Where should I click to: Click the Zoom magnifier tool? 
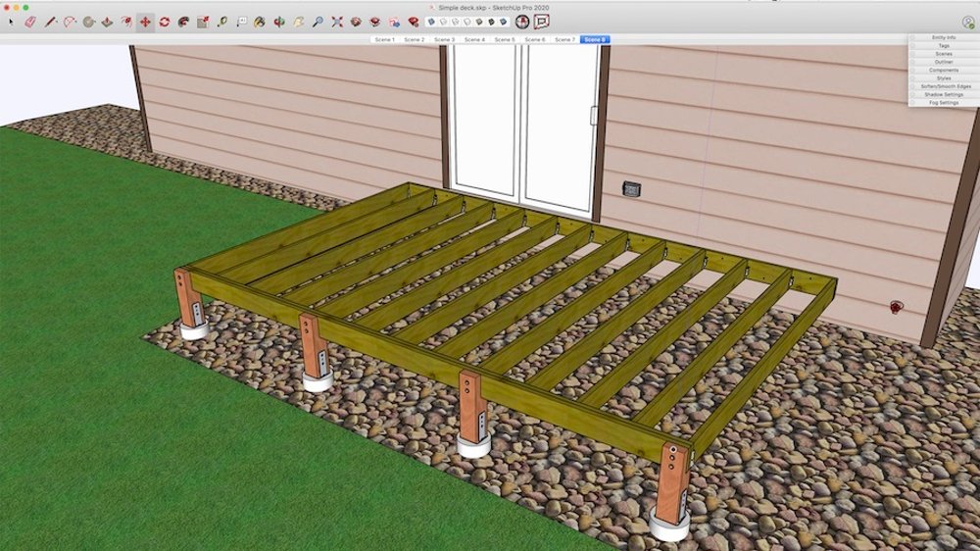click(x=318, y=22)
